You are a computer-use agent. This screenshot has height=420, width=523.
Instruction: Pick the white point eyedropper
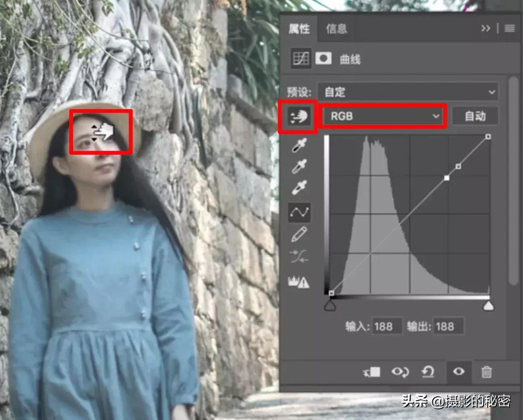point(299,188)
